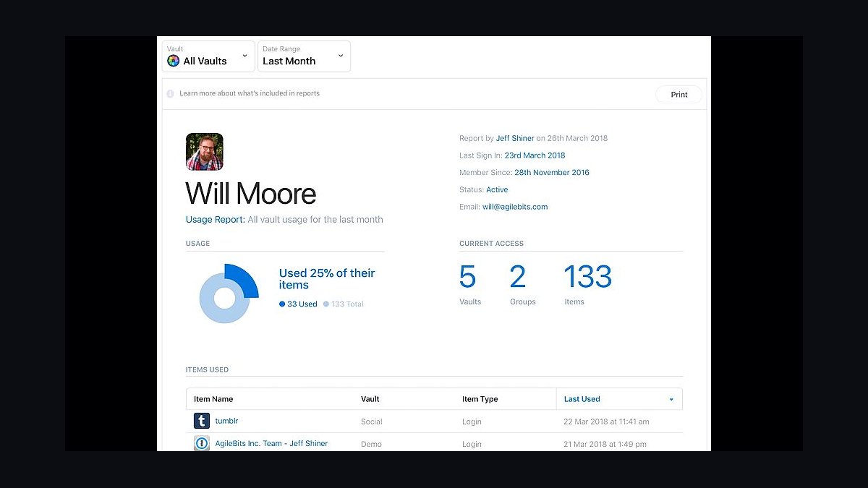Screen dimensions: 868x488
Task: Click the info icon beside Learn more
Action: 171,94
